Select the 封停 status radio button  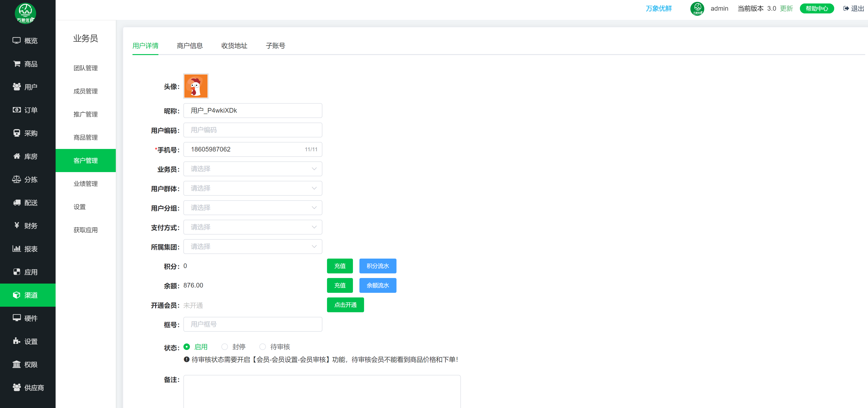(224, 347)
